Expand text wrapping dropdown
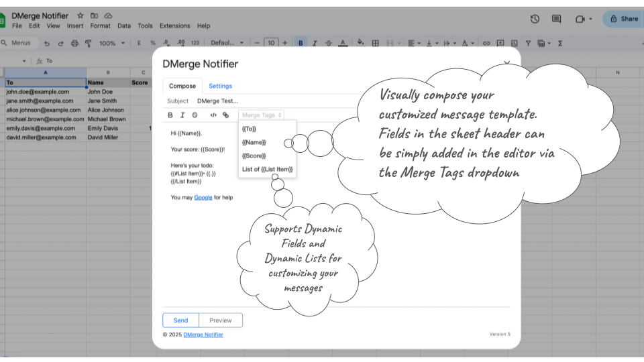 click(x=455, y=43)
